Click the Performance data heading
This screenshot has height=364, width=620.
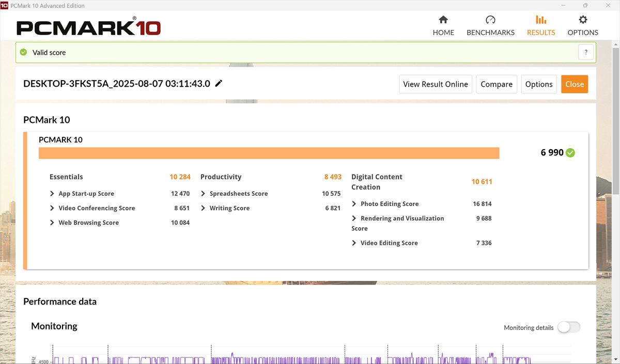click(x=60, y=302)
